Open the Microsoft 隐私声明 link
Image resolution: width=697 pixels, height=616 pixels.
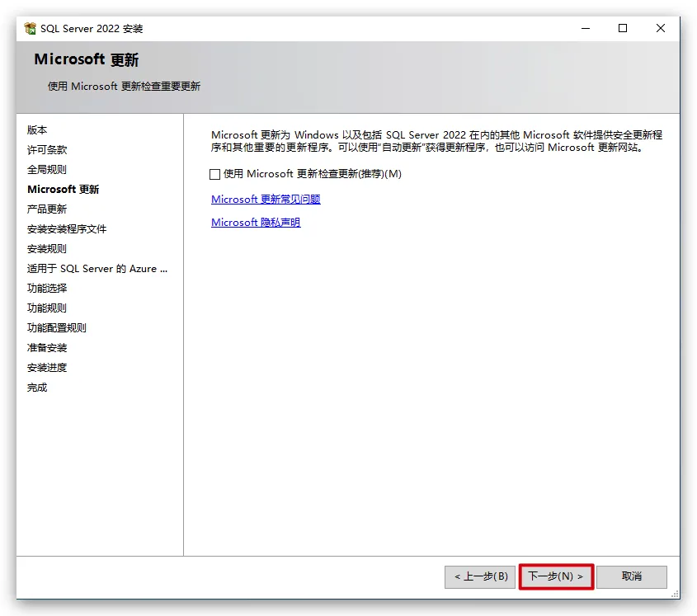click(256, 222)
